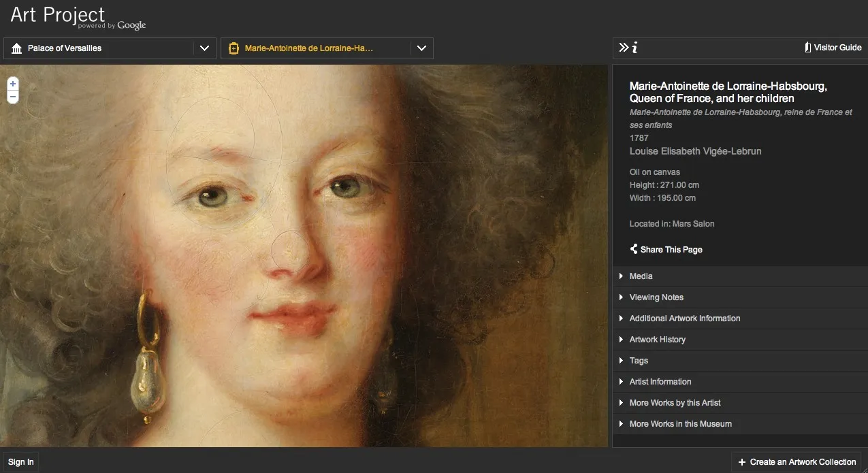Screen dimensions: 868x473
Task: Click the Art Project logo title
Action: 58,14
